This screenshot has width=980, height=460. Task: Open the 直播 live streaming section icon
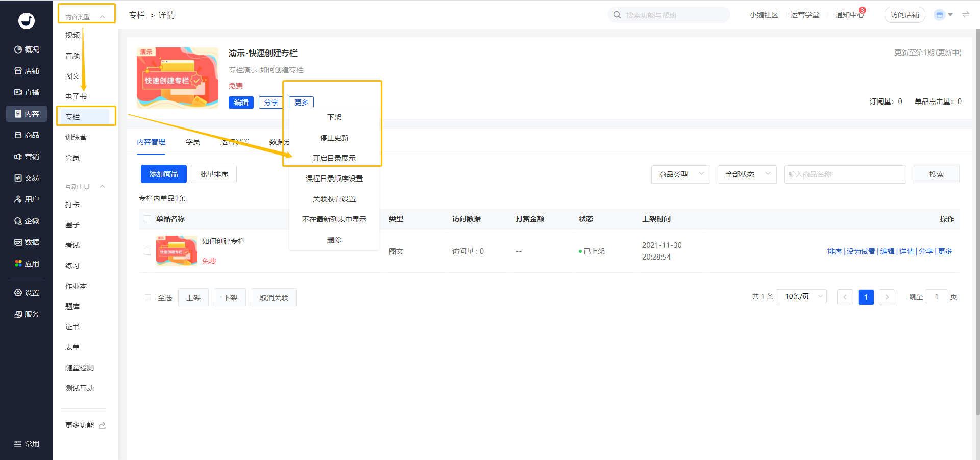pyautogui.click(x=18, y=92)
